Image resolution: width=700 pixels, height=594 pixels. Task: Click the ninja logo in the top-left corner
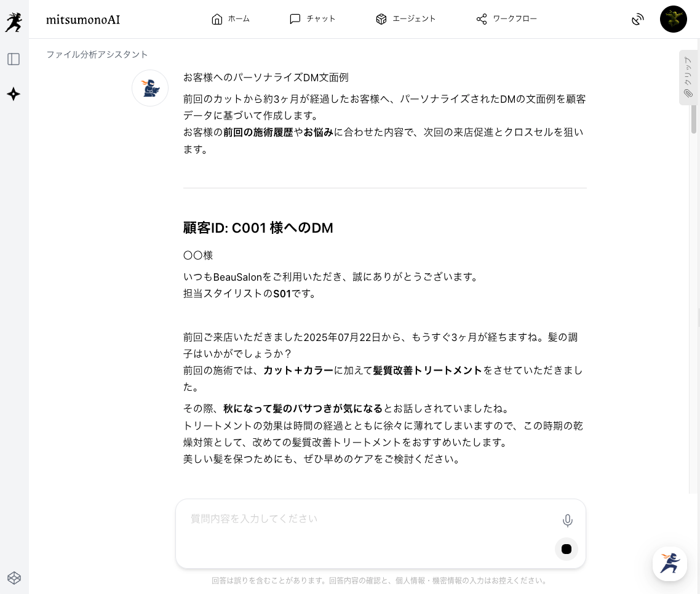tap(14, 22)
